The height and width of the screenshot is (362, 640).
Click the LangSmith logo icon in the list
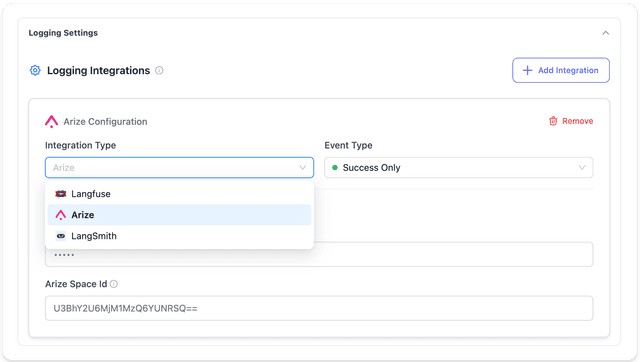coord(60,236)
